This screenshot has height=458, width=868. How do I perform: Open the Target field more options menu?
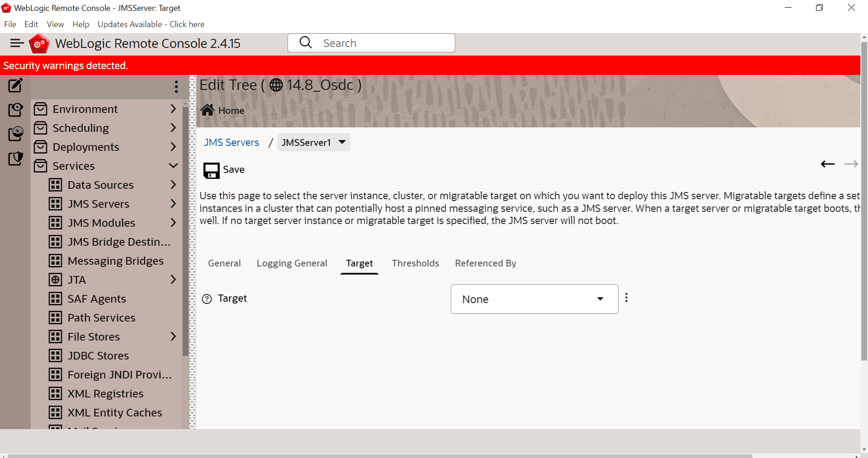click(626, 298)
